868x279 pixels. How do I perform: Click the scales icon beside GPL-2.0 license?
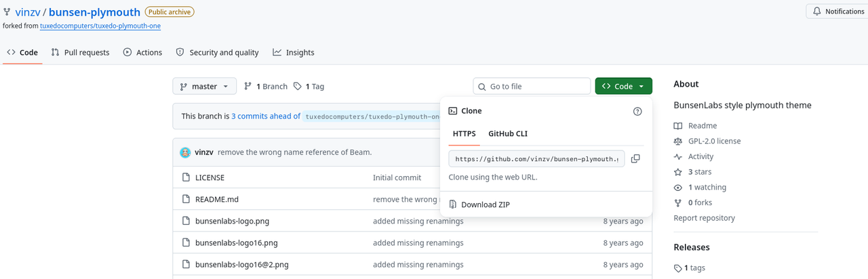click(x=678, y=141)
